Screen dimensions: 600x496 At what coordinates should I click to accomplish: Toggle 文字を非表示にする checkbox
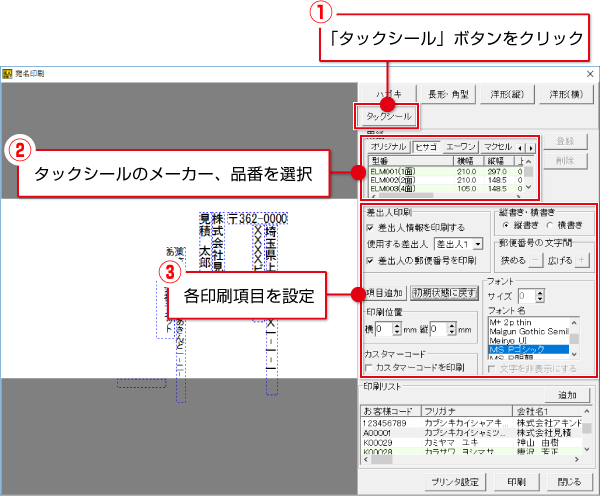[492, 369]
